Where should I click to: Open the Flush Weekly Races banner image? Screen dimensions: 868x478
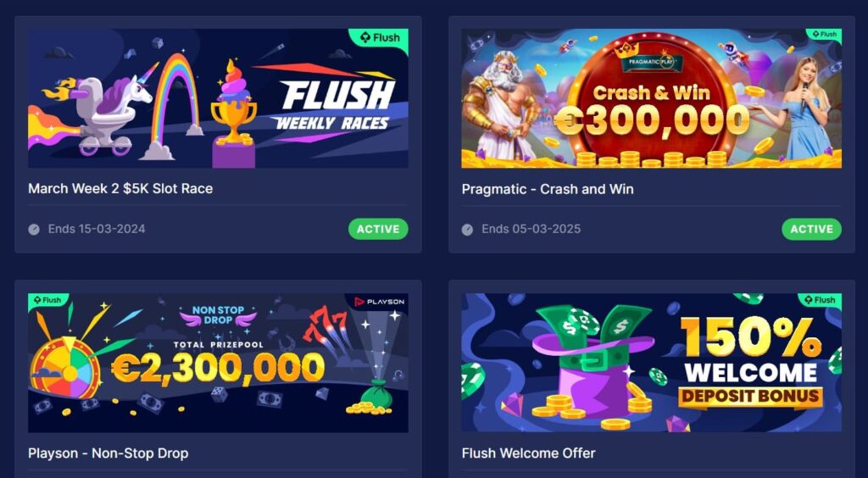tap(218, 98)
